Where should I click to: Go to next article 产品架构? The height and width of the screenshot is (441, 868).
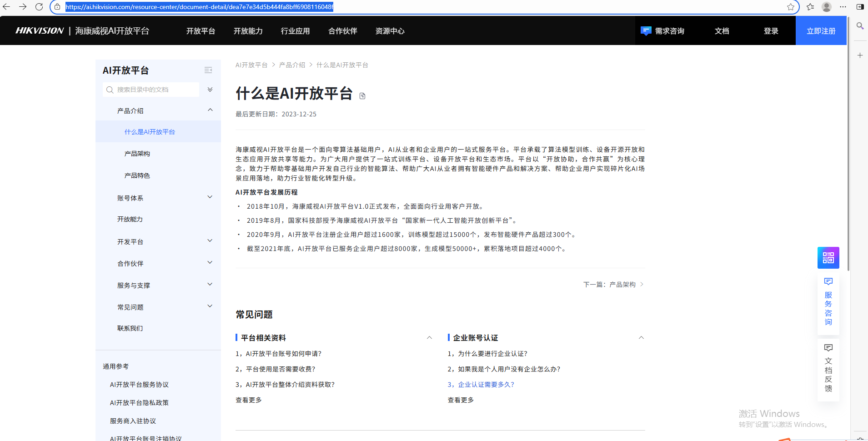click(x=613, y=285)
